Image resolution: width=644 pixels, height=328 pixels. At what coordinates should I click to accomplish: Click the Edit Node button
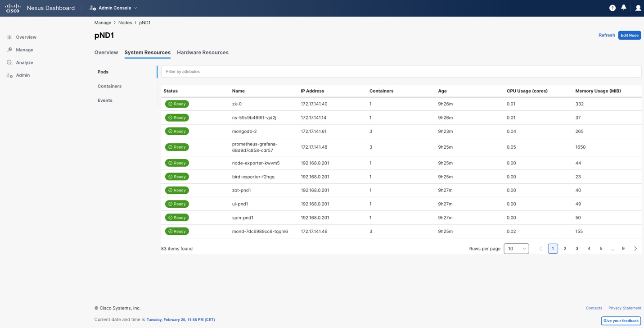click(630, 35)
